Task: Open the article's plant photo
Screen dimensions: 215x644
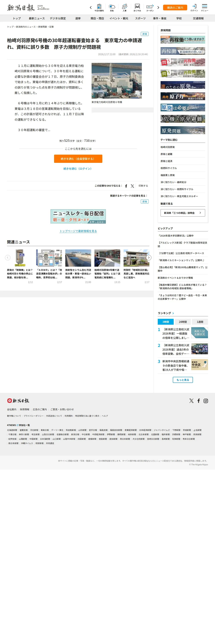Action: pyautogui.click(x=117, y=81)
